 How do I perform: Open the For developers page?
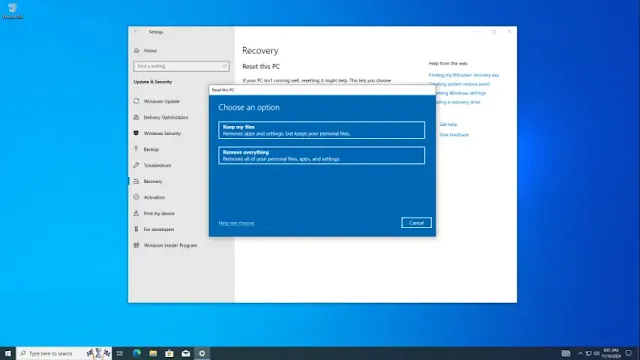pos(158,229)
